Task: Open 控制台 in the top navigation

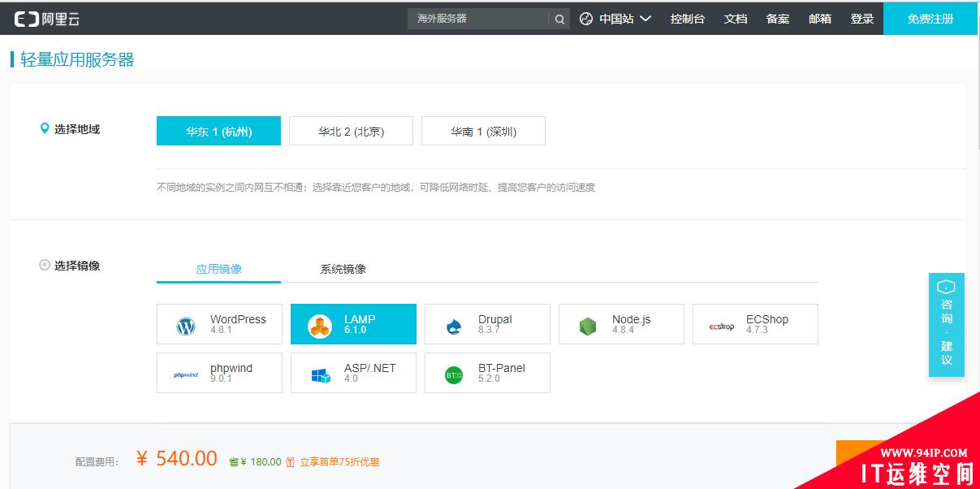Action: tap(688, 19)
